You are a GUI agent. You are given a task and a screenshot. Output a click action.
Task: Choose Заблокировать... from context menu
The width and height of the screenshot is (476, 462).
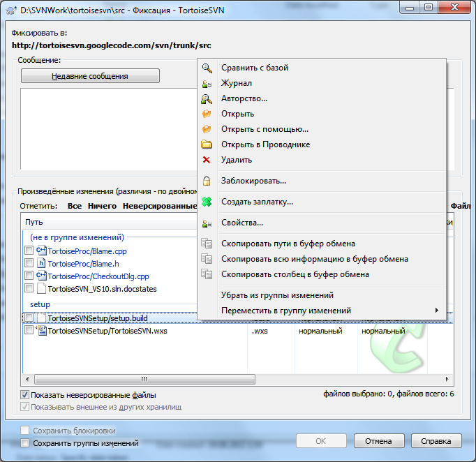point(322,181)
